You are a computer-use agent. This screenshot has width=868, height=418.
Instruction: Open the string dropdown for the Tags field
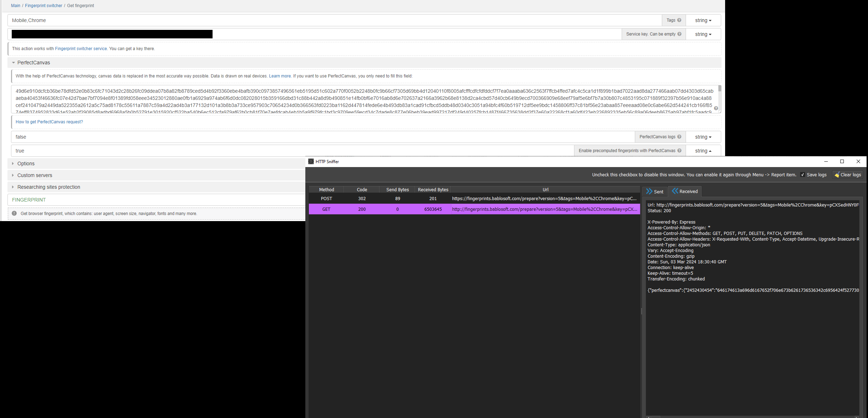click(x=703, y=20)
